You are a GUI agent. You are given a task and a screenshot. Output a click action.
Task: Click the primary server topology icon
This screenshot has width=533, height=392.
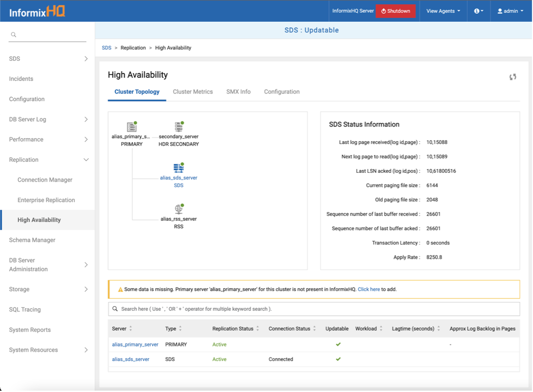(131, 127)
